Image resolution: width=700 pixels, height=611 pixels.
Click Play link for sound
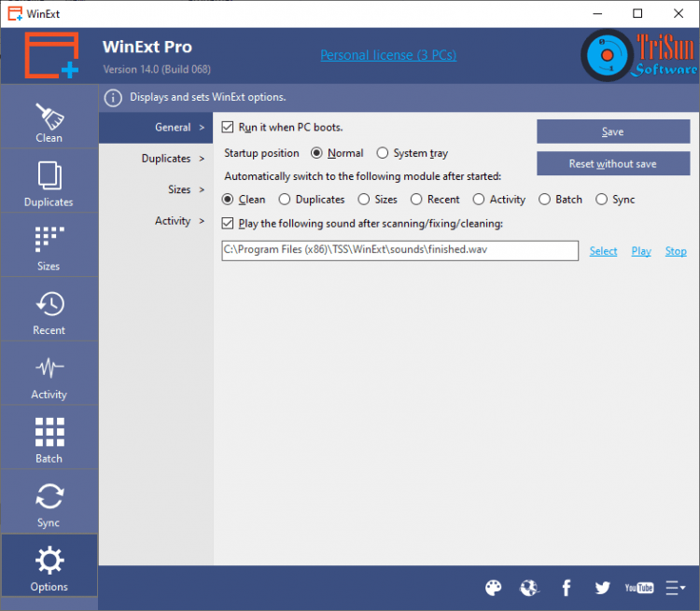641,251
